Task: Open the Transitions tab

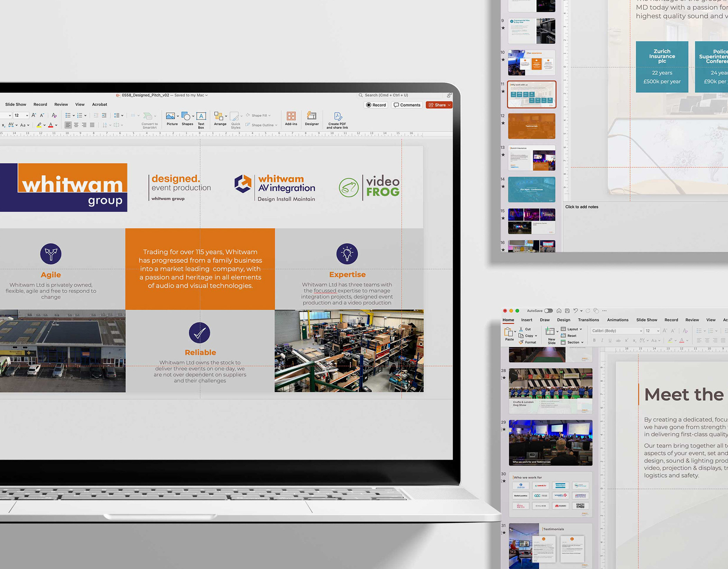Action: tap(588, 320)
